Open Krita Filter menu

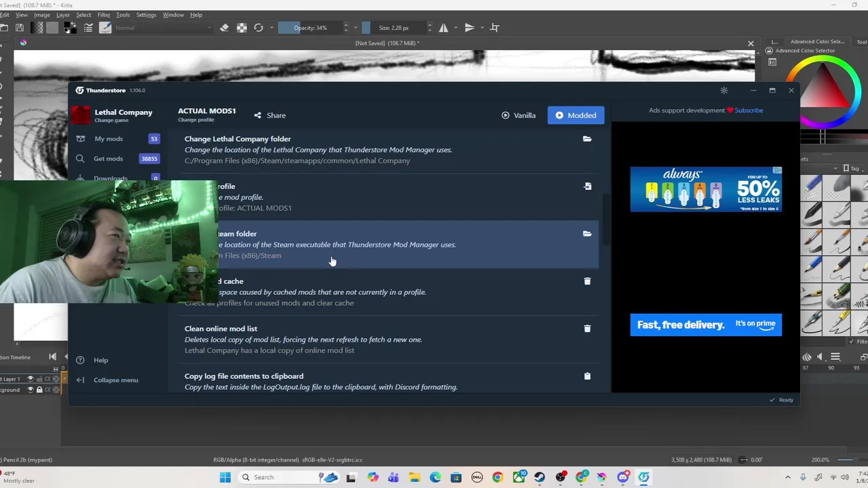click(x=104, y=15)
